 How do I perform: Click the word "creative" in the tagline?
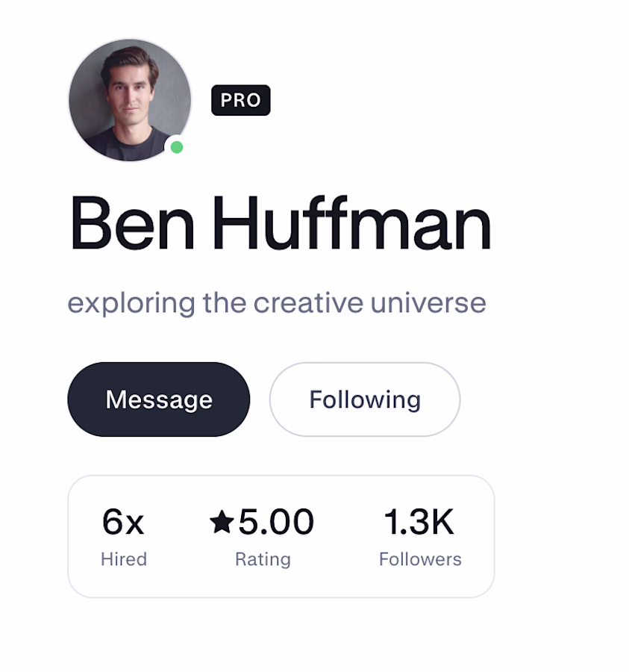point(308,303)
